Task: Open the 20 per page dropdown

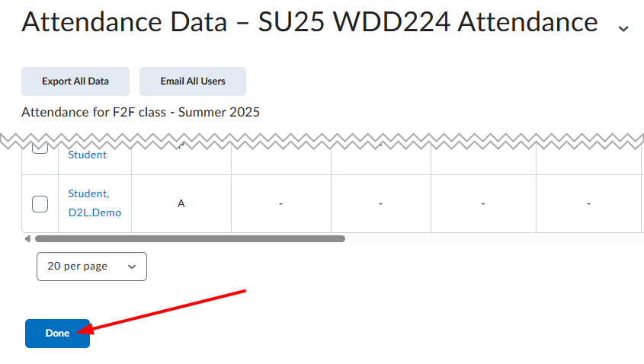Action: pos(91,267)
